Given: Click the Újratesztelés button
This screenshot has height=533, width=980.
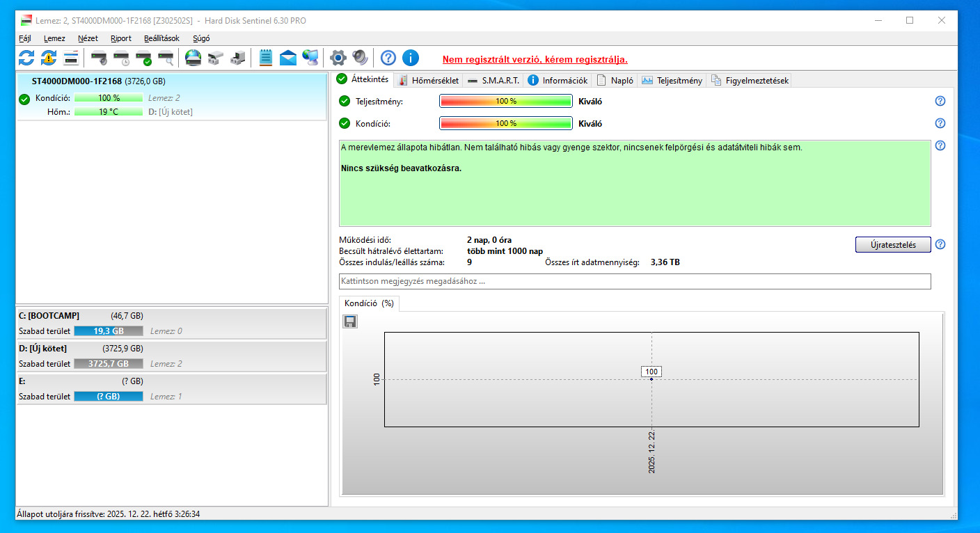Looking at the screenshot, I should 893,244.
